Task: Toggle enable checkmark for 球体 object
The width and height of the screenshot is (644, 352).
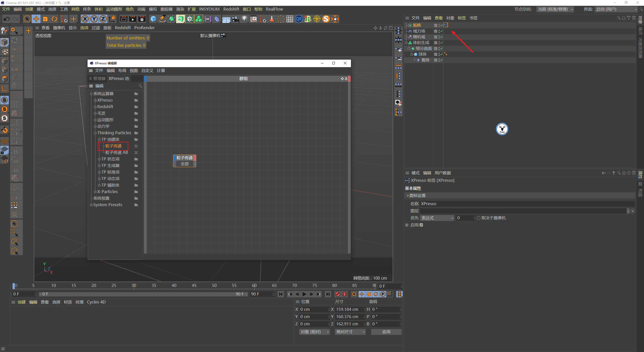Action: pos(441,54)
